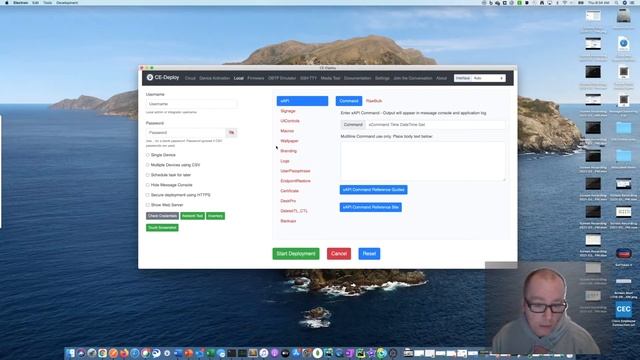Open Spotlight search in the menu bar

[616, 2]
